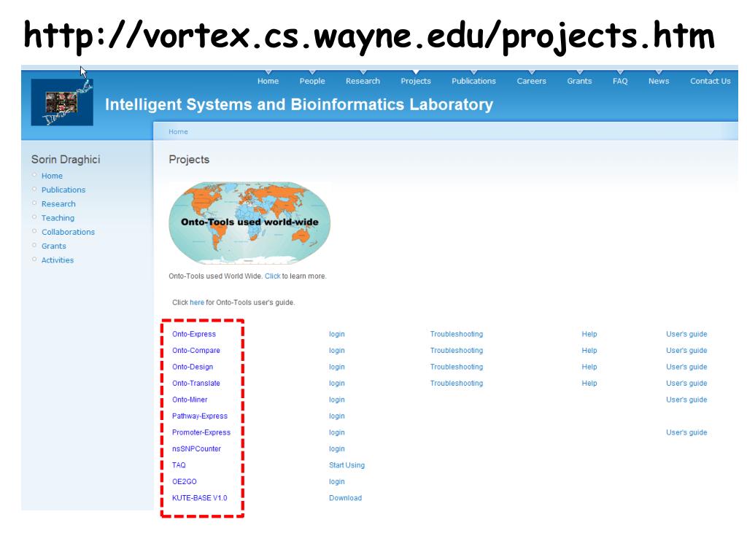The image size is (747, 560).
Task: Open the Pathway-Express project link
Action: tap(200, 416)
